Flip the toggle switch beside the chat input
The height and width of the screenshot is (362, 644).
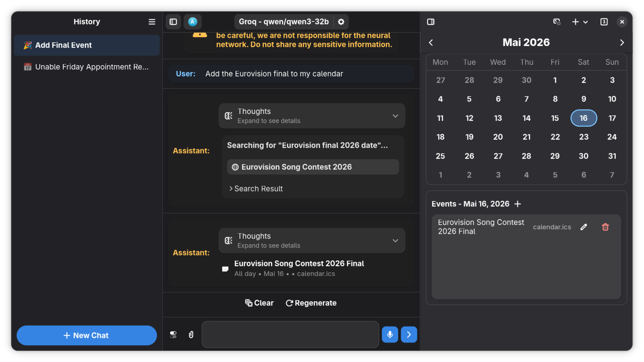coord(173,334)
